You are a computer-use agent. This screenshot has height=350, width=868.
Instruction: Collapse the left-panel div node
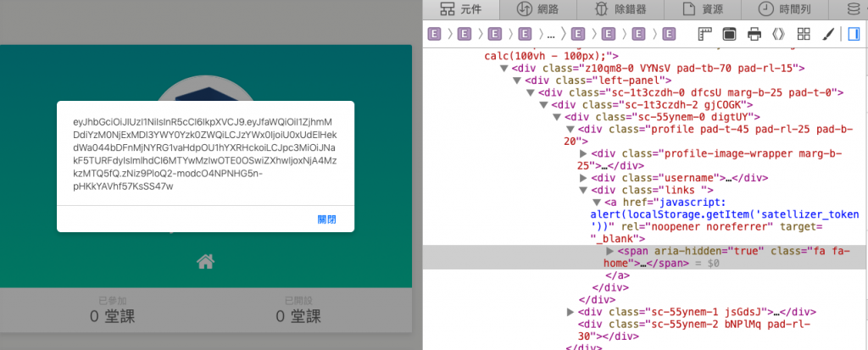(x=516, y=81)
